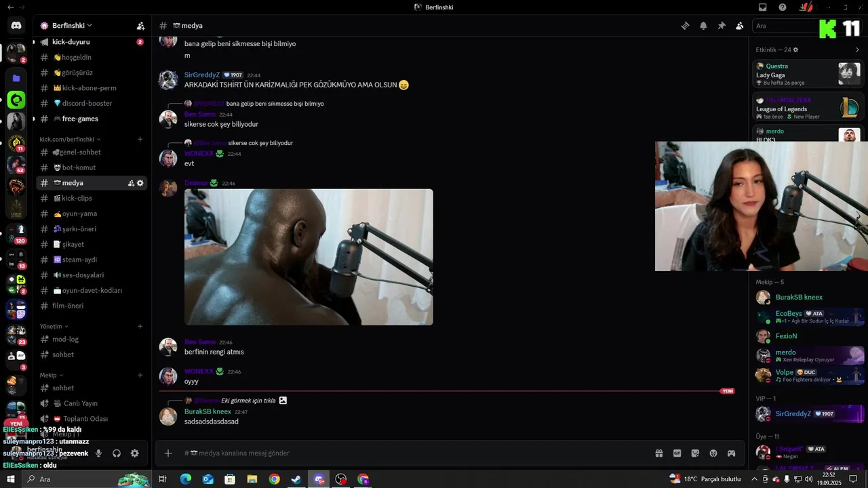Open the image posted by Deimos
868x488 pixels.
click(309, 257)
